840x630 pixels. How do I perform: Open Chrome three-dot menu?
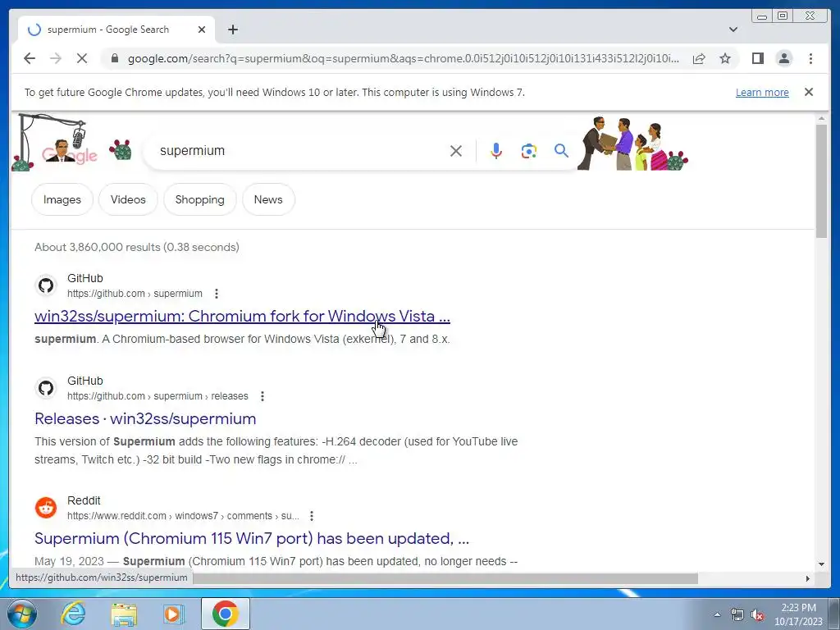[x=810, y=58]
